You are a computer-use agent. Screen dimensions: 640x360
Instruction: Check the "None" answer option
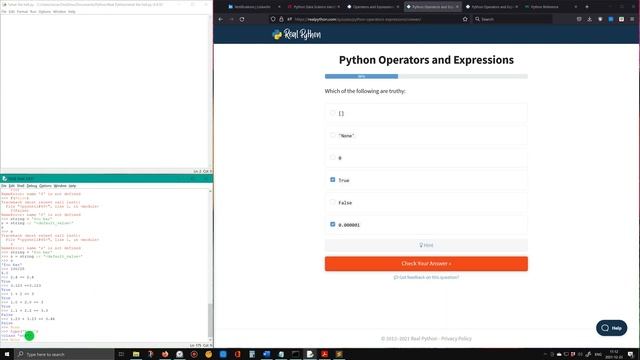333,135
